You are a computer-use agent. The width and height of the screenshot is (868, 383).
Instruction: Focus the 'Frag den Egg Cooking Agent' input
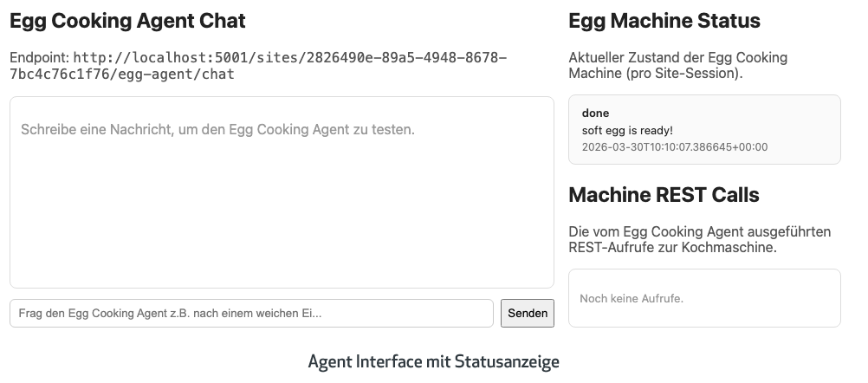[251, 313]
